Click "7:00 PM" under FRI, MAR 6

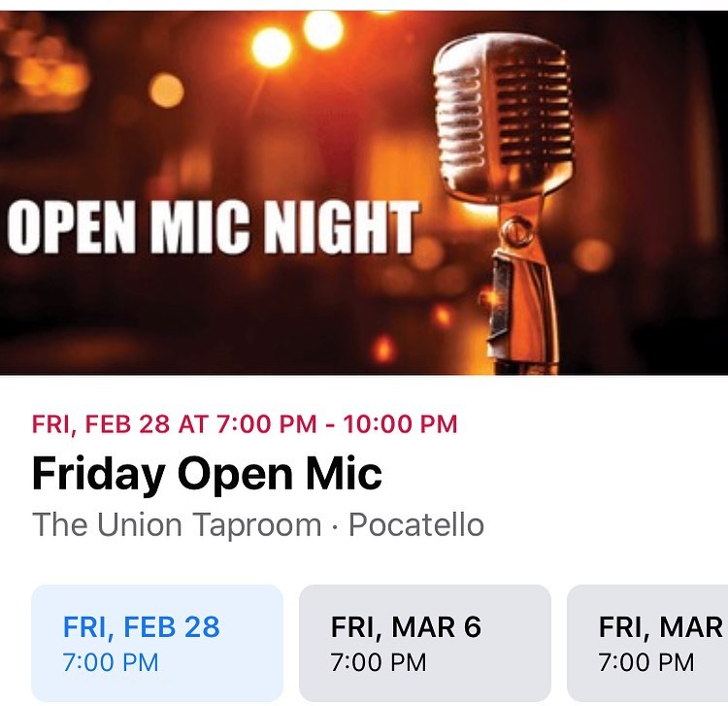(x=379, y=663)
